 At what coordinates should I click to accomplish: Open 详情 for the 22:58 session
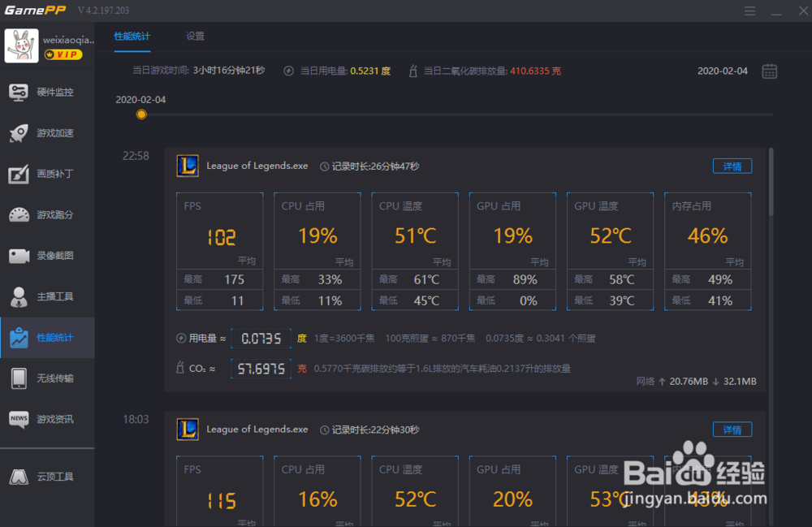tap(732, 166)
